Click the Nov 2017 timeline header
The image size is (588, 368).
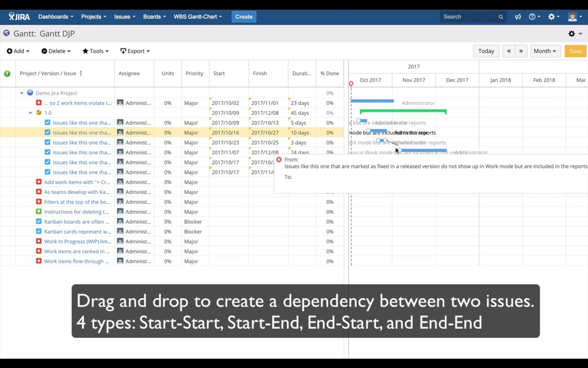tap(413, 80)
